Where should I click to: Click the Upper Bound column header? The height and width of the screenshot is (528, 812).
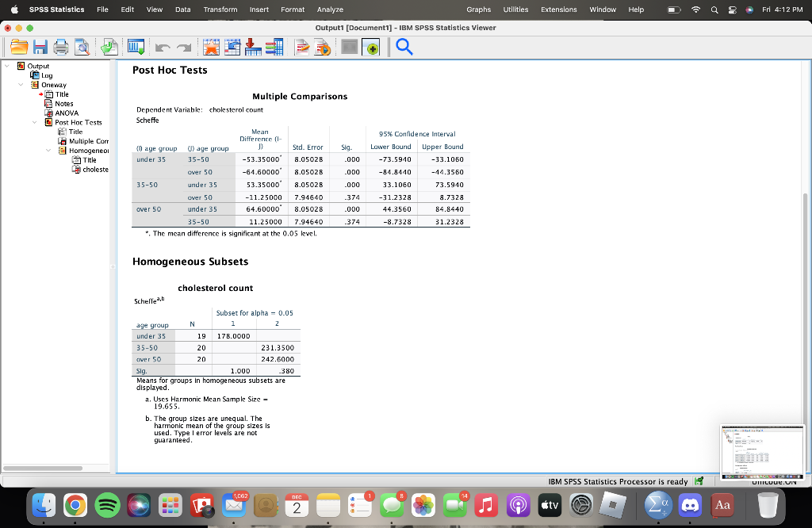click(442, 147)
